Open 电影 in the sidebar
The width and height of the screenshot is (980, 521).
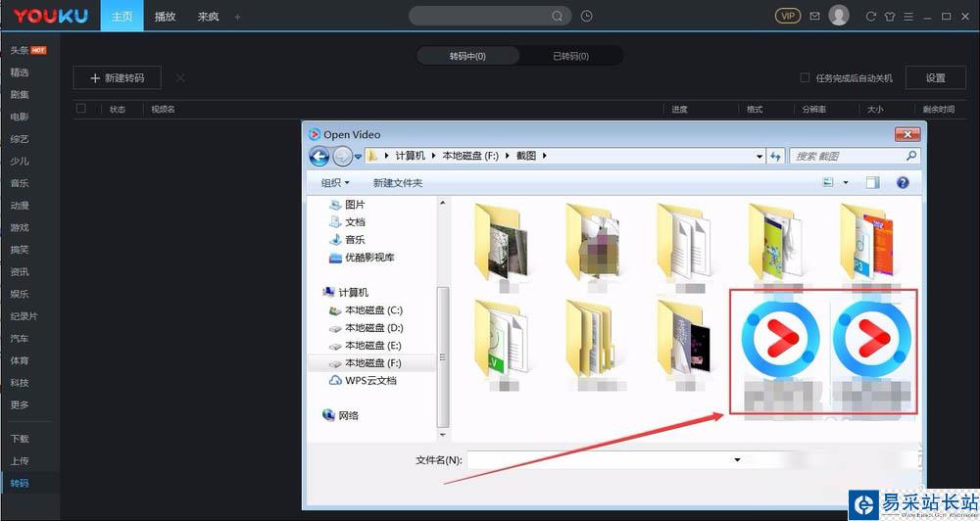tap(20, 117)
